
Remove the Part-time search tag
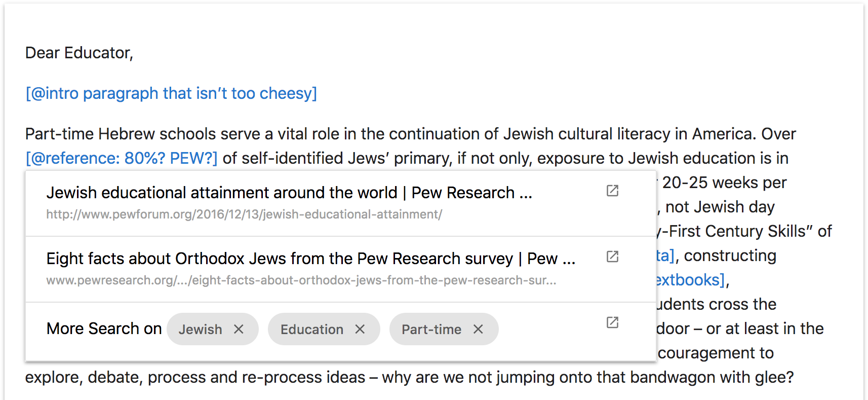point(478,329)
